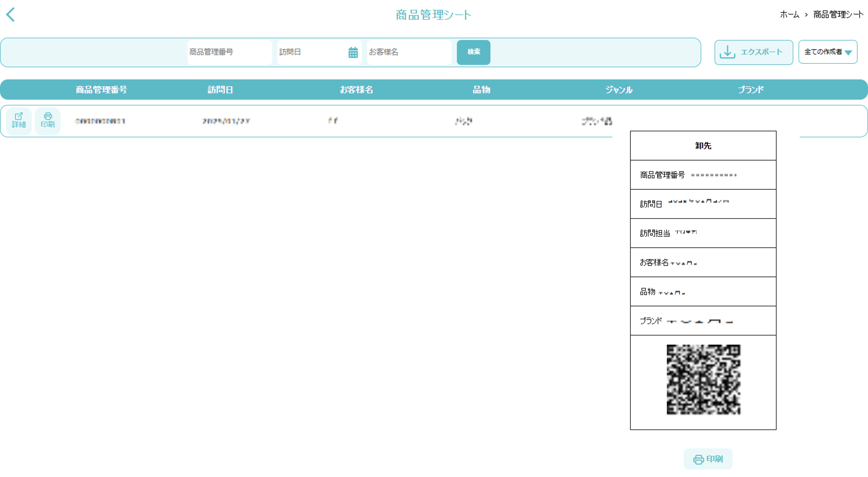Open the calendar date picker icon
This screenshot has height=477, width=868.
[x=353, y=52]
